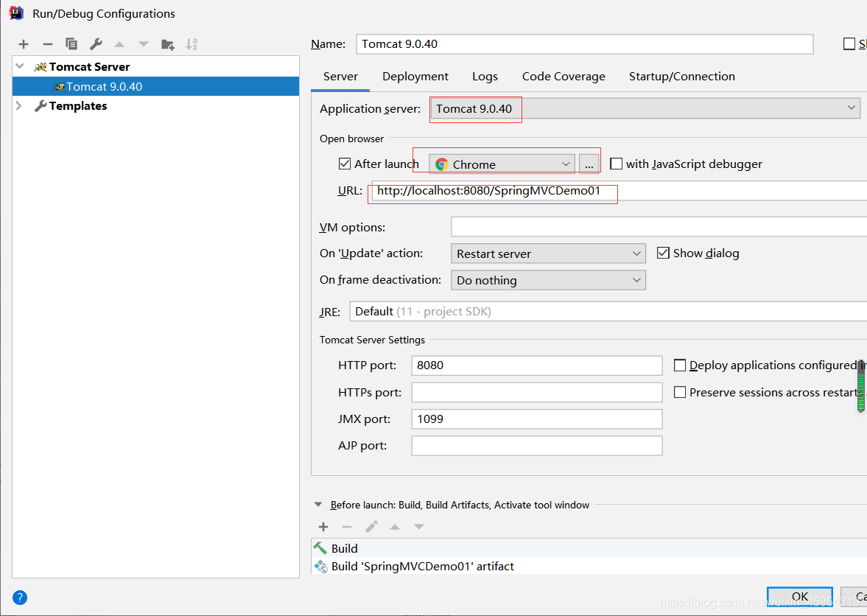The width and height of the screenshot is (867, 616).
Task: Collapse the Before launch section
Action: coord(318,504)
